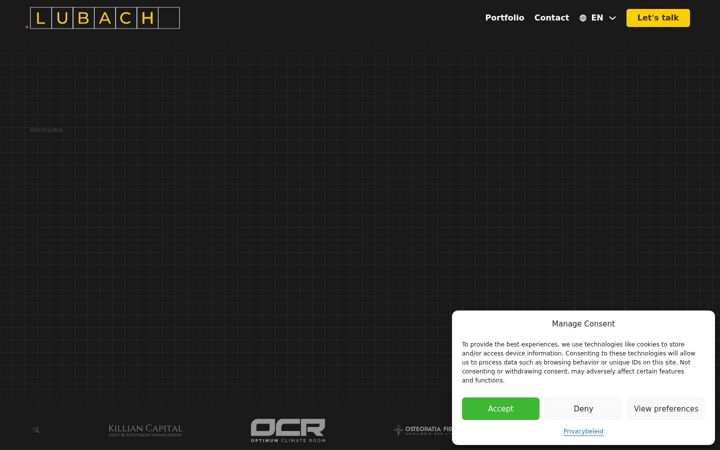Click the Killian Capital logo

(145, 430)
